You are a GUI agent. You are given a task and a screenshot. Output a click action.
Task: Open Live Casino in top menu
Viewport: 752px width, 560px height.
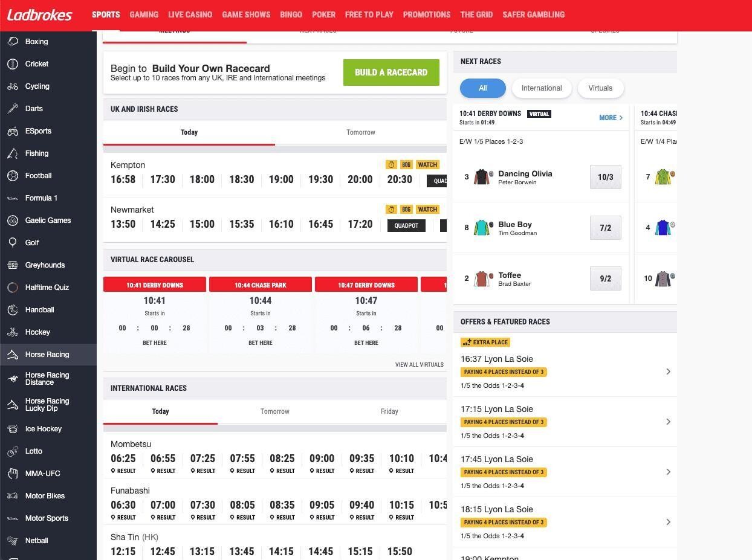click(x=190, y=14)
